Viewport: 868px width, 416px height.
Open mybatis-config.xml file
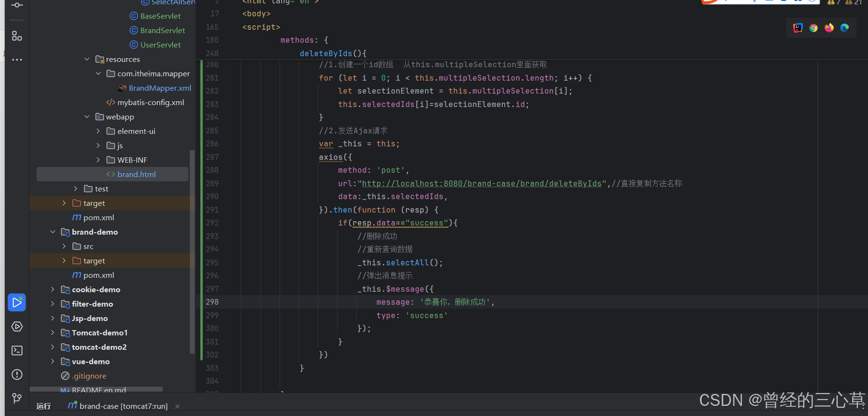pyautogui.click(x=151, y=102)
